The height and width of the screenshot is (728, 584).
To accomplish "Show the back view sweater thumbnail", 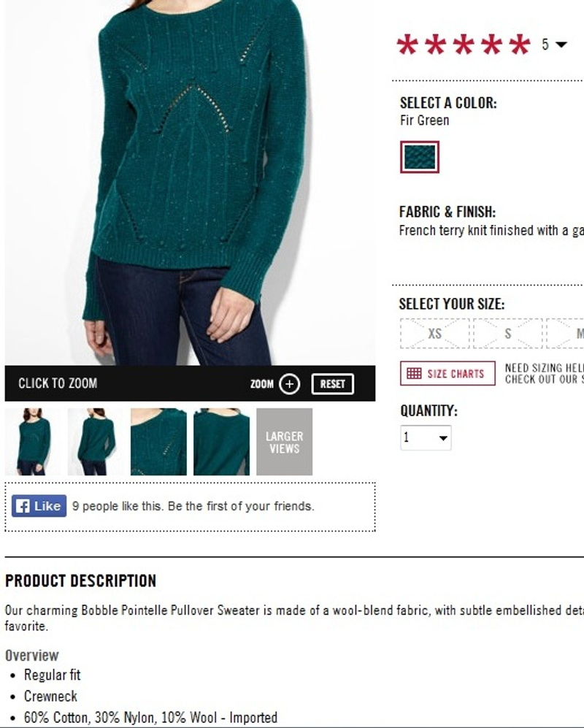I will click(221, 442).
